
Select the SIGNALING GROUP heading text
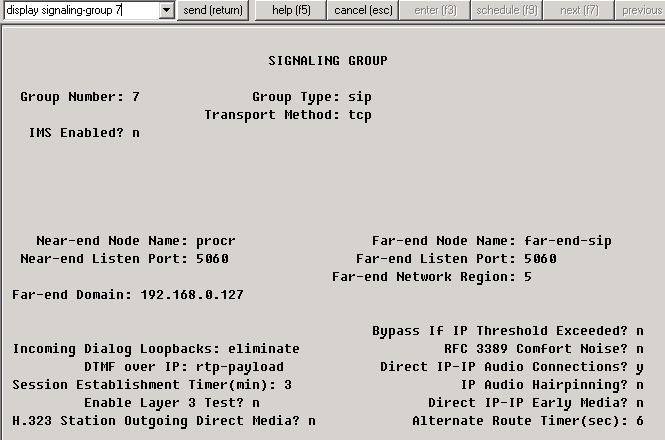327,61
